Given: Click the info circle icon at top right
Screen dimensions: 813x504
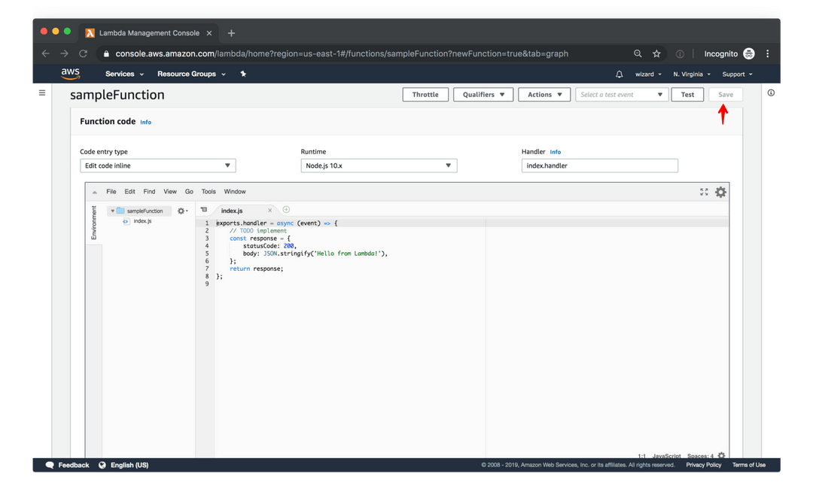Looking at the screenshot, I should point(770,93).
